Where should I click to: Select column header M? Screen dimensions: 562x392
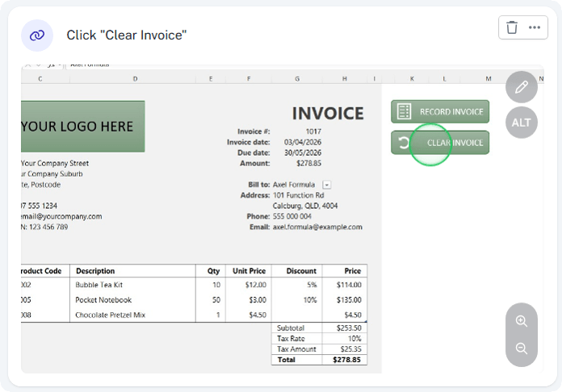(x=489, y=79)
